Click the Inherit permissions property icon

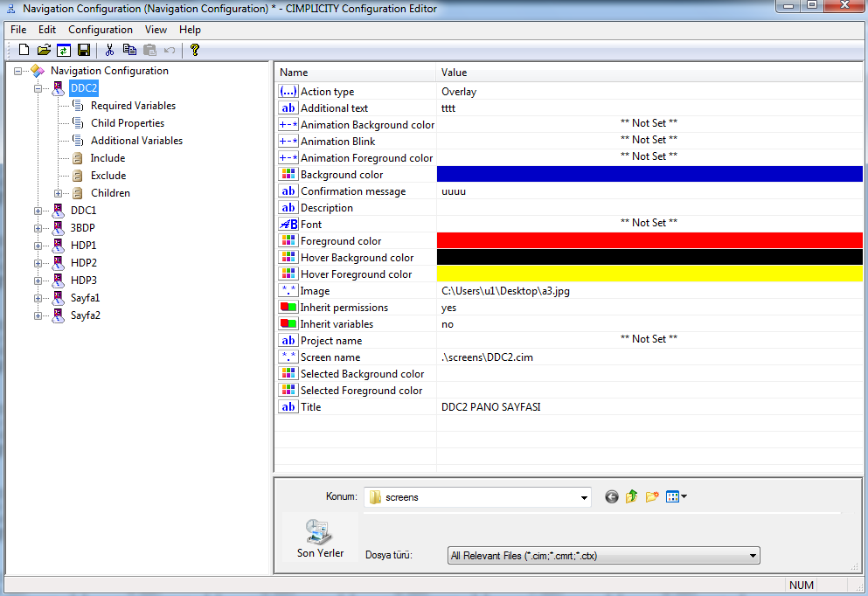coord(288,307)
